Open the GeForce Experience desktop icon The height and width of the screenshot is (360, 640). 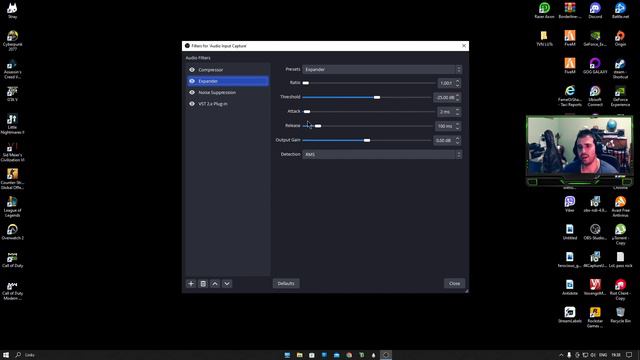tap(620, 96)
